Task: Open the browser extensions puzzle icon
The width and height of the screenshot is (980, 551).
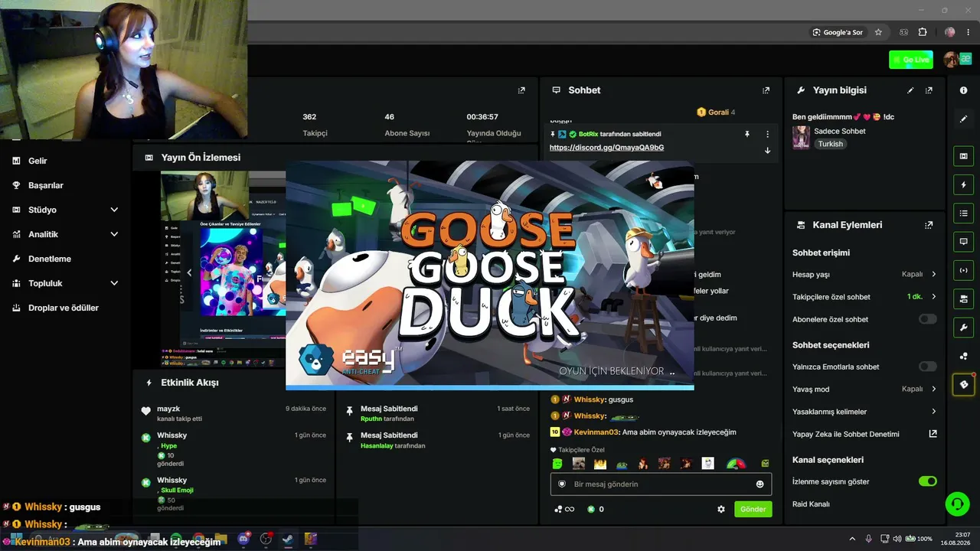Action: click(x=923, y=32)
